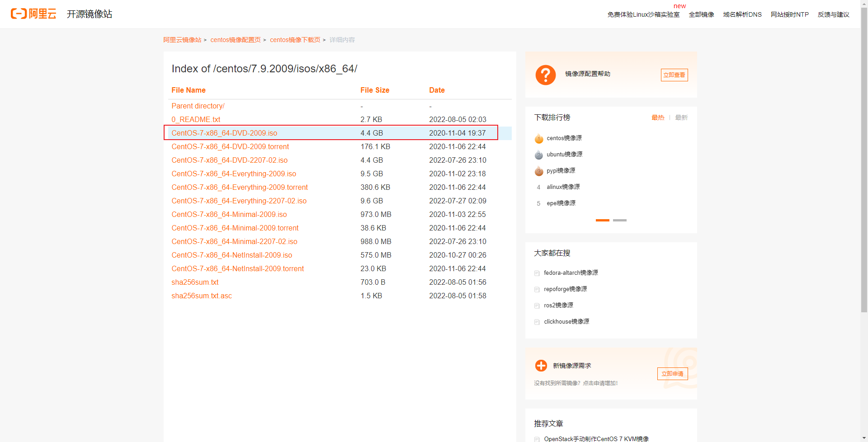This screenshot has height=442, width=868.
Task: Click the 575.0 MB file size cell
Action: pos(376,255)
